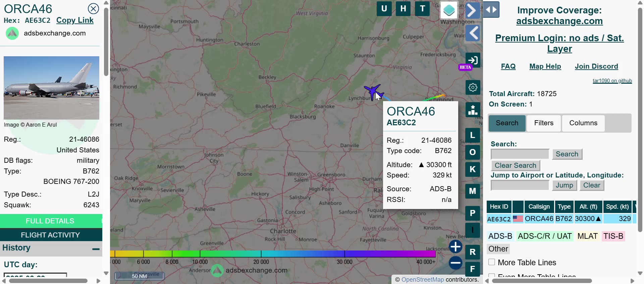
Task: Close the ORCA46 aircraft info panel
Action: [x=93, y=9]
